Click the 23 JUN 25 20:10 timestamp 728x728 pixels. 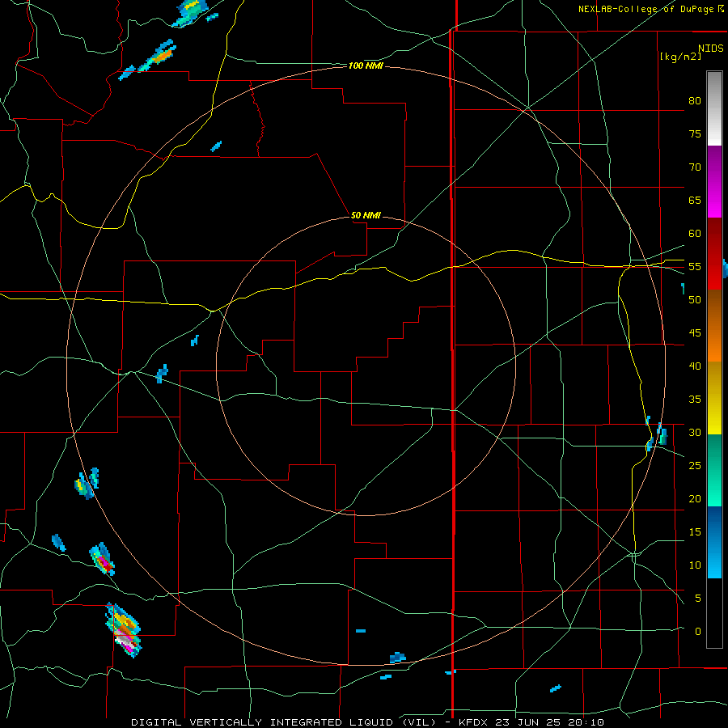pyautogui.click(x=550, y=722)
